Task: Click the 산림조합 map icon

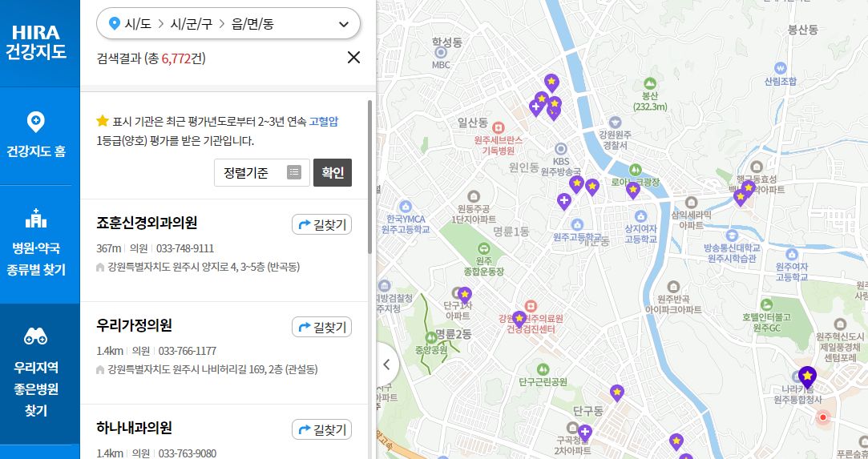Action: [x=781, y=68]
